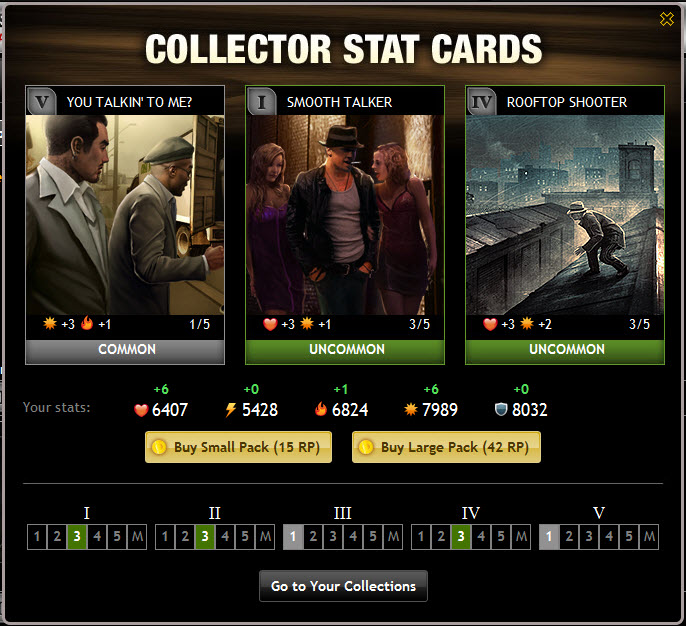
Task: Click the Roman numeral IV badge on Rooftop Shooter
Action: [x=481, y=101]
